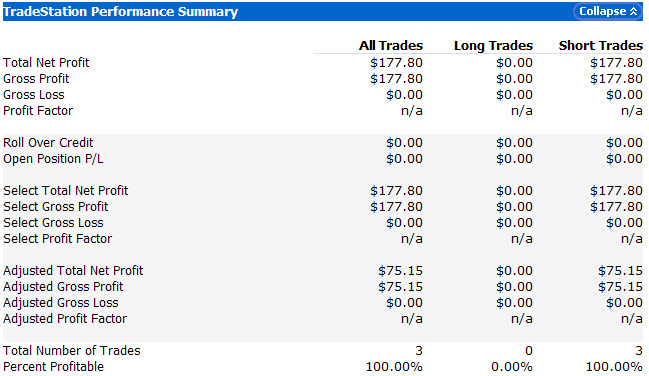Click Long Trades Percent Profitable value 0.00%
The width and height of the screenshot is (649, 376).
[x=512, y=366]
